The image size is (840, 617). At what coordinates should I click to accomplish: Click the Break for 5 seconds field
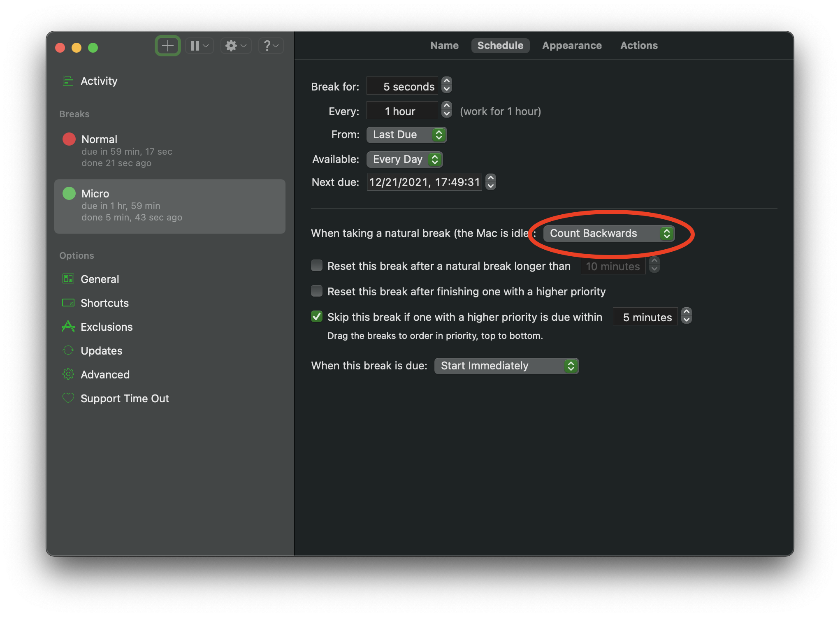tap(402, 86)
